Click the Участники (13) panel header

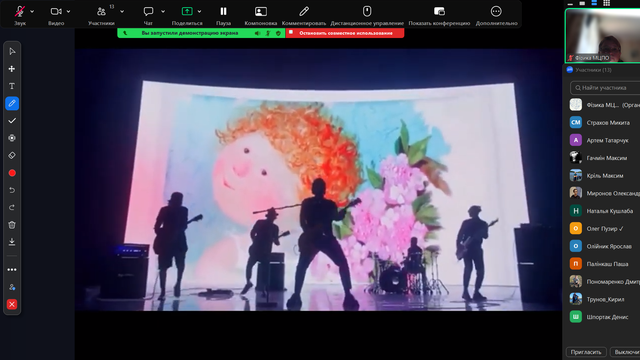[x=593, y=70]
